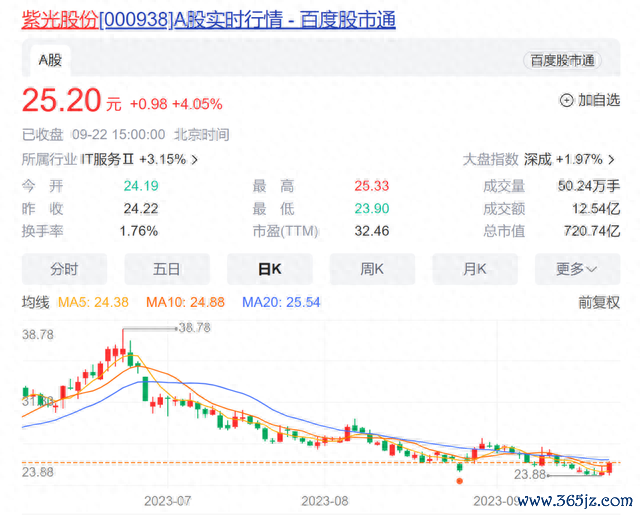Select the A股 tab
This screenshot has width=640, height=516.
pos(50,60)
